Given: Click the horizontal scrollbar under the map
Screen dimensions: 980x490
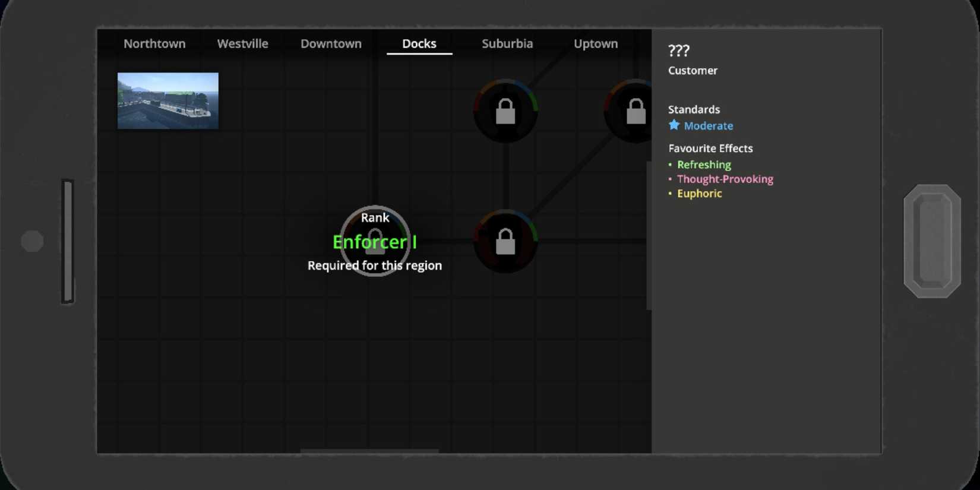Looking at the screenshot, I should 369,451.
